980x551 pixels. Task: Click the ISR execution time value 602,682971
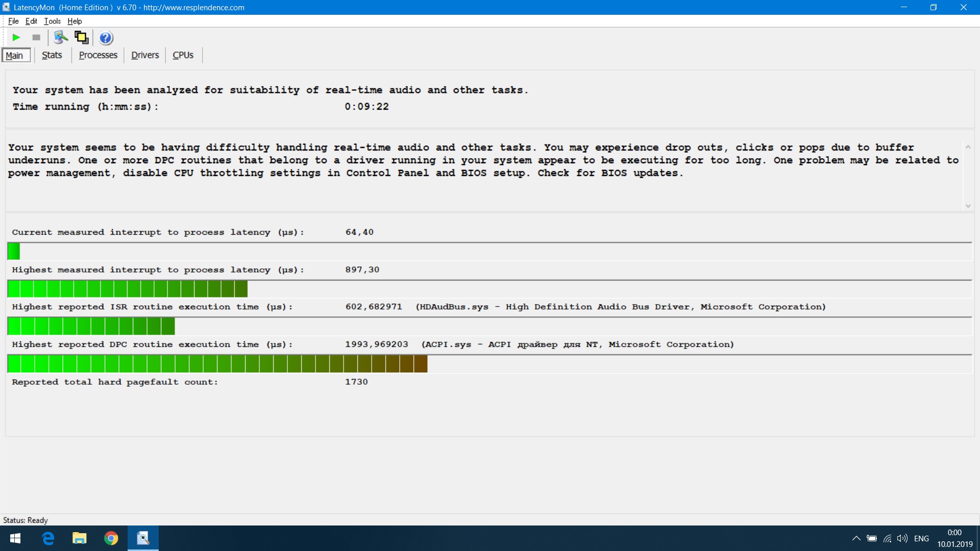click(x=374, y=307)
